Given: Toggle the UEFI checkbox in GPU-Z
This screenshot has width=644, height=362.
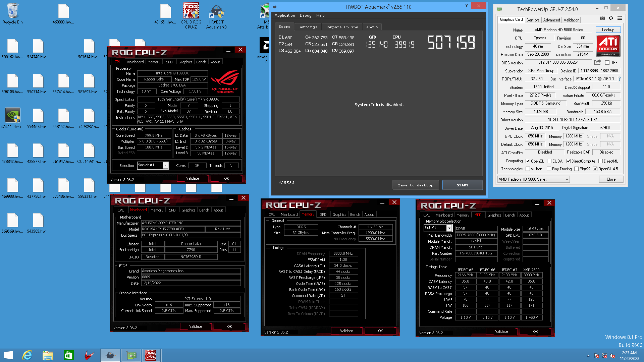Looking at the screenshot, I should click(607, 63).
